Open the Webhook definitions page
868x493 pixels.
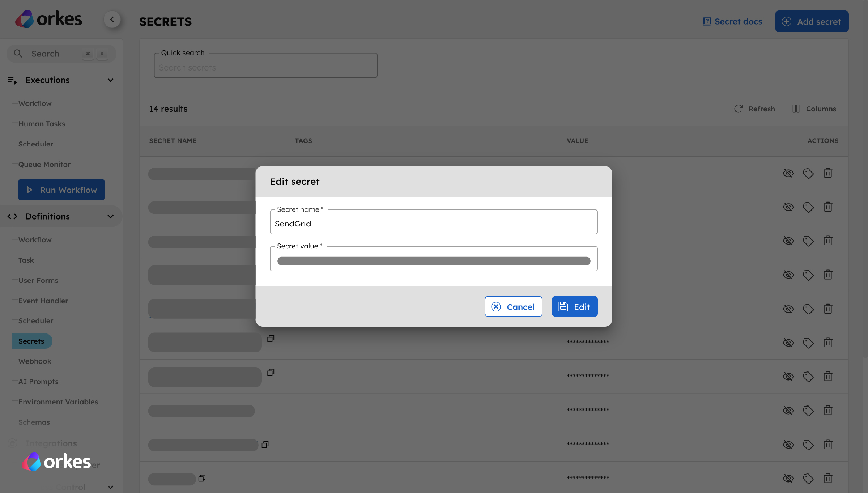point(35,361)
